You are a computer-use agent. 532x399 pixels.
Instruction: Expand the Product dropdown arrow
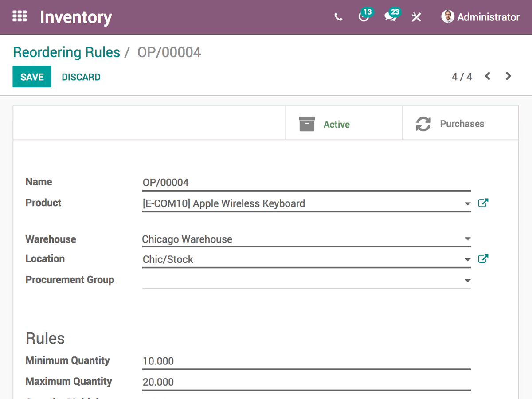pyautogui.click(x=467, y=204)
